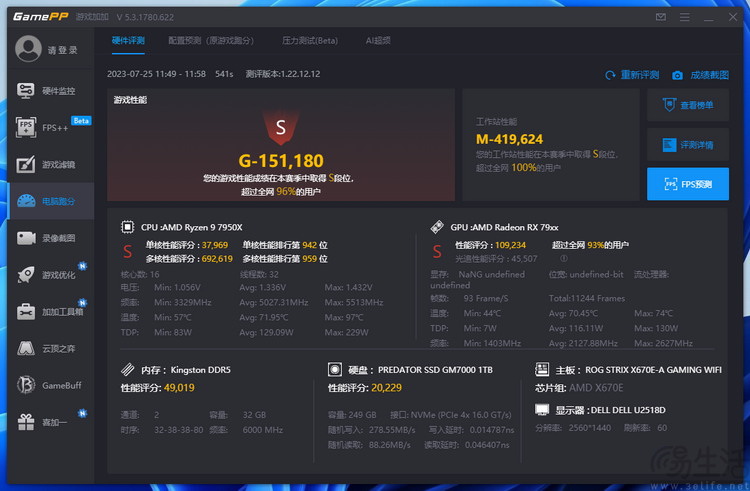Screen dimensions: 750x491
Task: Click the GPU card icon
Action: click(437, 227)
